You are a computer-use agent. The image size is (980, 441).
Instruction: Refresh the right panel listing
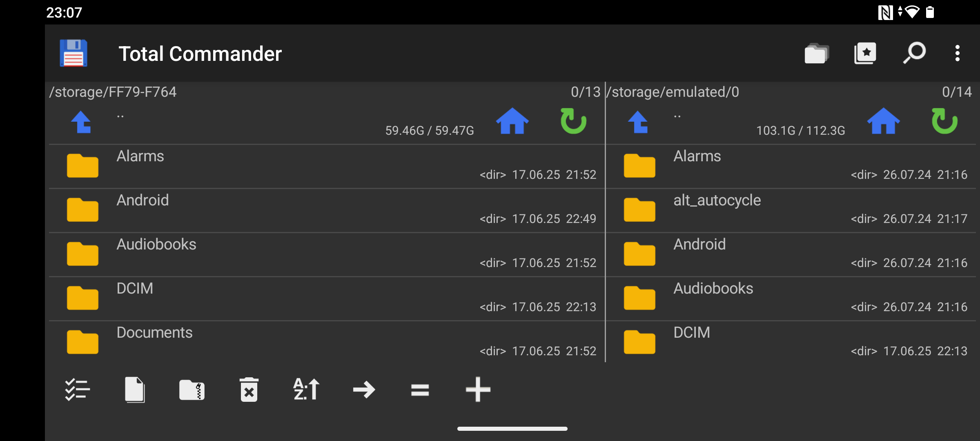tap(944, 121)
